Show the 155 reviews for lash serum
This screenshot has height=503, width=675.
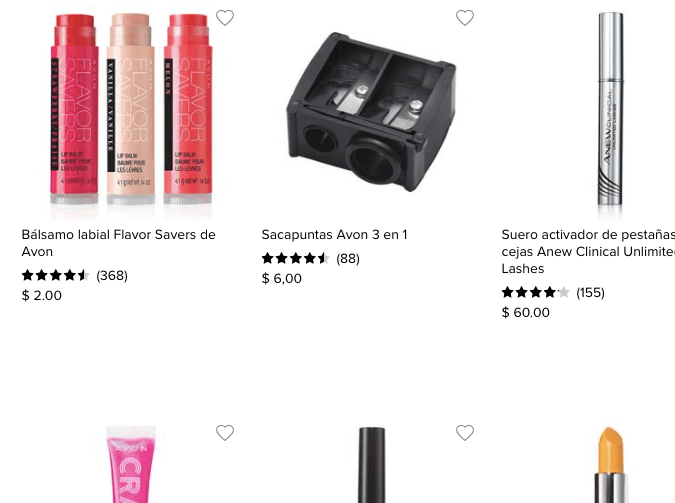tap(590, 293)
